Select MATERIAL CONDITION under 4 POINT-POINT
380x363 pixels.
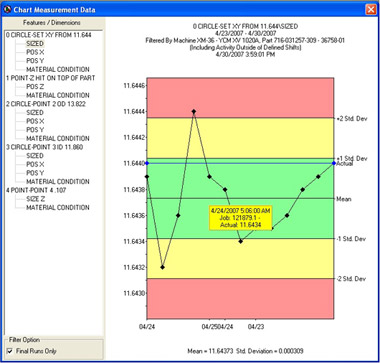tap(58, 208)
